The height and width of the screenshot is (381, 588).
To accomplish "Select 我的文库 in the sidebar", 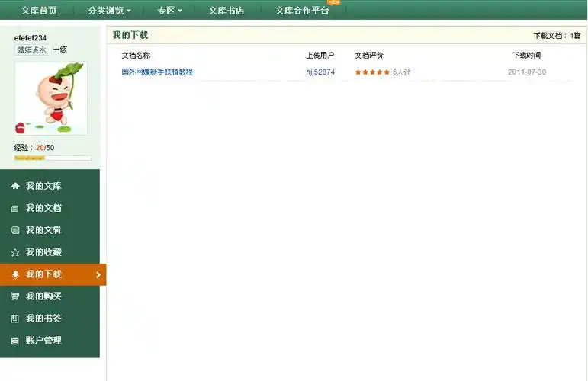I will 50,186.
